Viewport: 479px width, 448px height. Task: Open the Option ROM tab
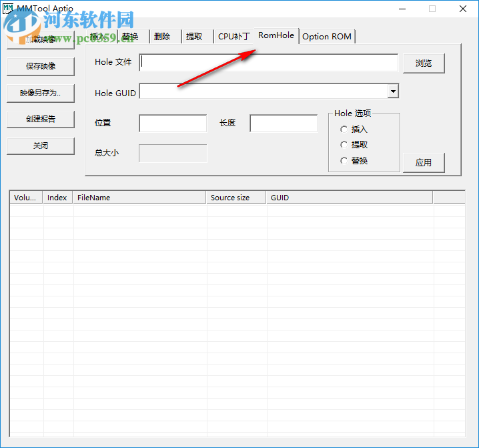pos(327,37)
